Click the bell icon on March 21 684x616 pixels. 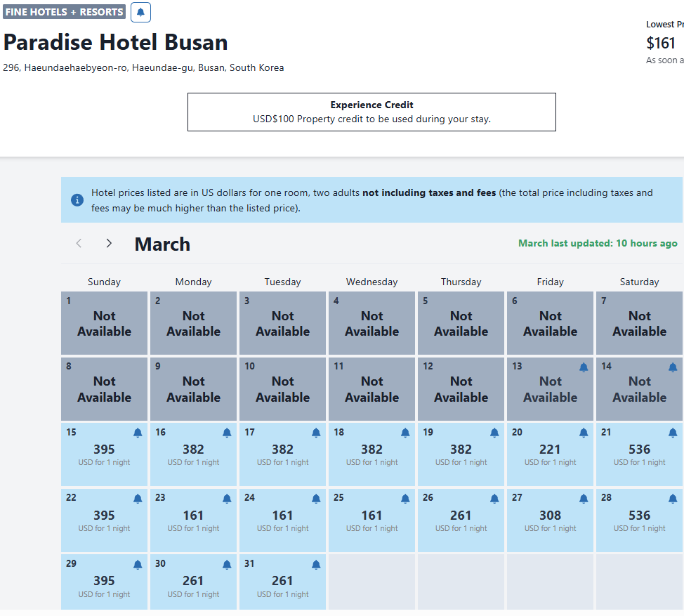(673, 433)
